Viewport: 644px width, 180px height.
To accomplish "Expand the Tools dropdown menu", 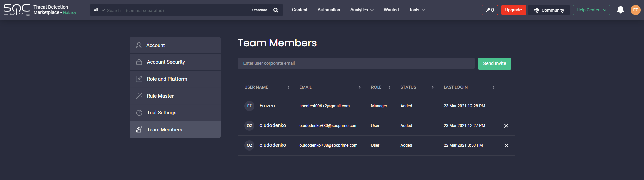I will (x=417, y=10).
